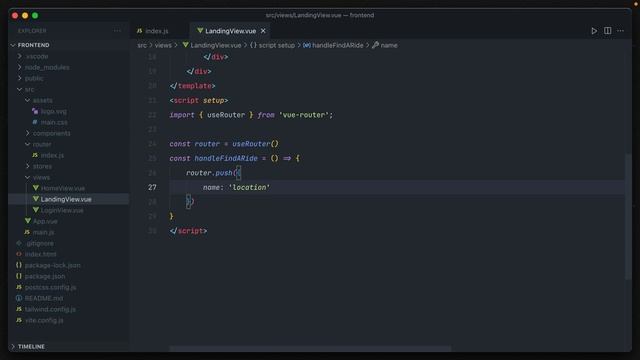Click the horizontal editor scrollbar
The width and height of the screenshot is (640, 360).
pos(310,349)
